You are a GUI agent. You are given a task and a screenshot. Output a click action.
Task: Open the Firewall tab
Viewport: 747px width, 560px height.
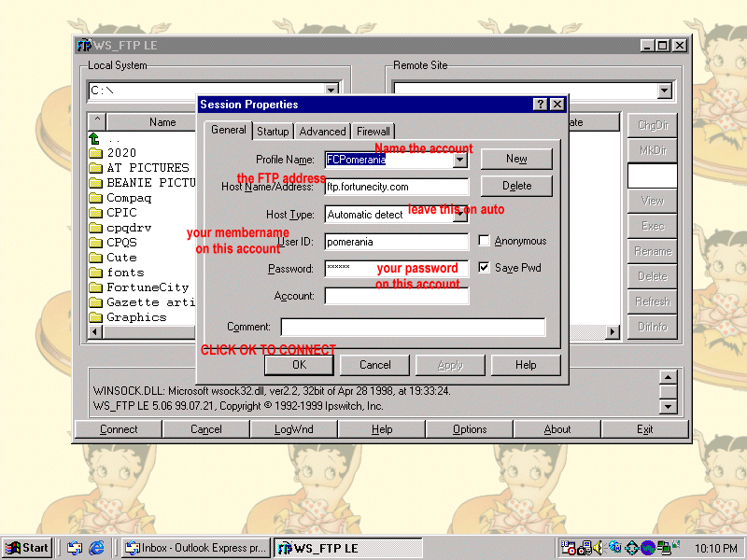373,132
